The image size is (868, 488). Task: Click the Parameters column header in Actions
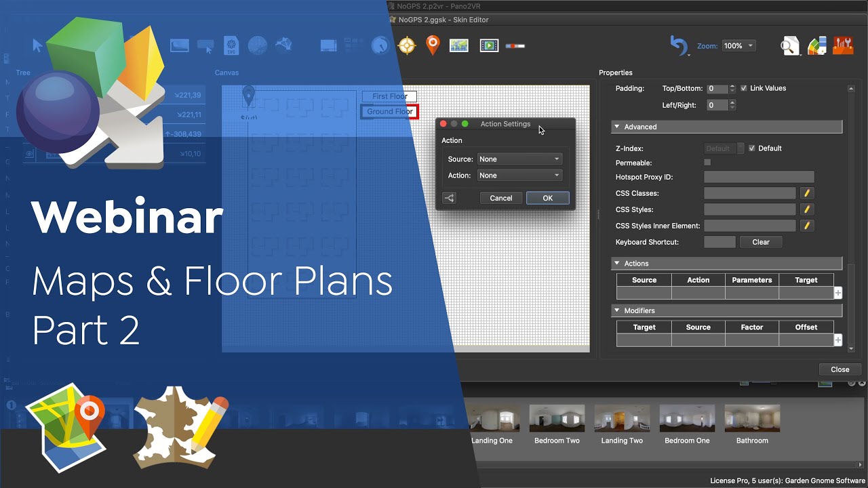[751, 280]
